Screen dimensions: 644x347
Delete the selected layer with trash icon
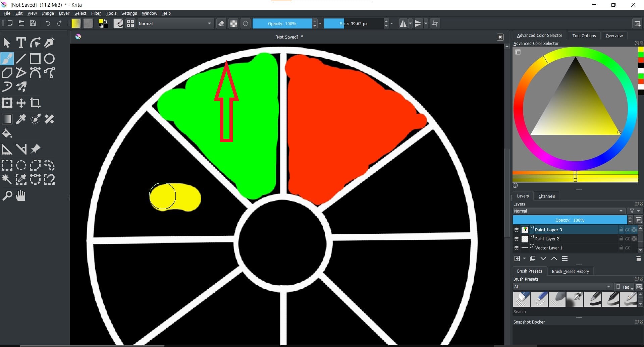(x=638, y=258)
